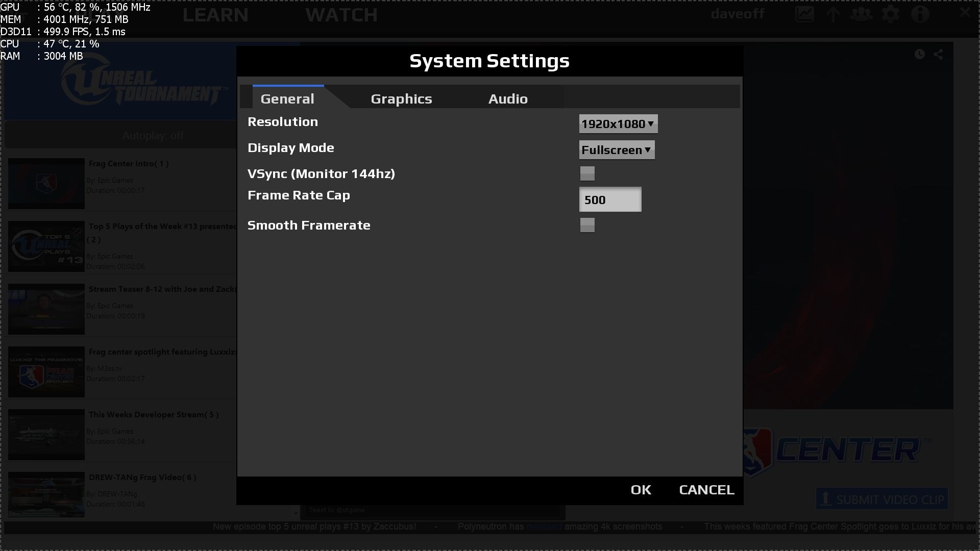This screenshot has width=980, height=551.
Task: Switch to the Graphics tab
Action: pyautogui.click(x=401, y=98)
